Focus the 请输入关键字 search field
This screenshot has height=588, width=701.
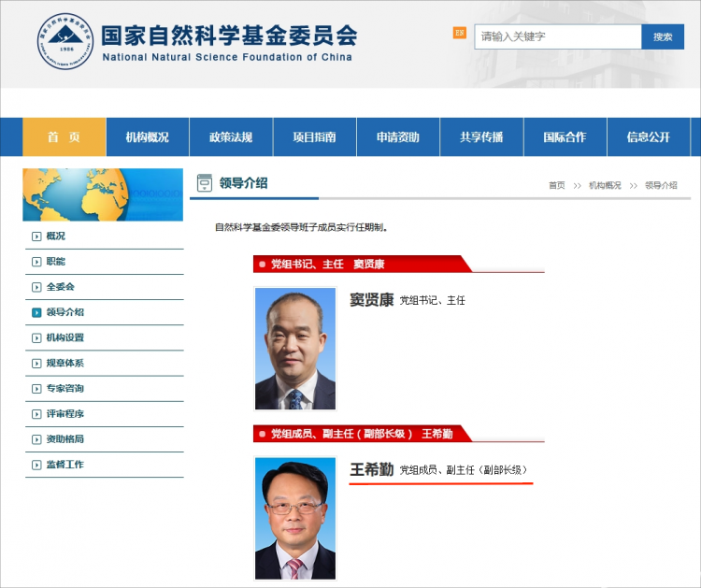[x=558, y=36]
